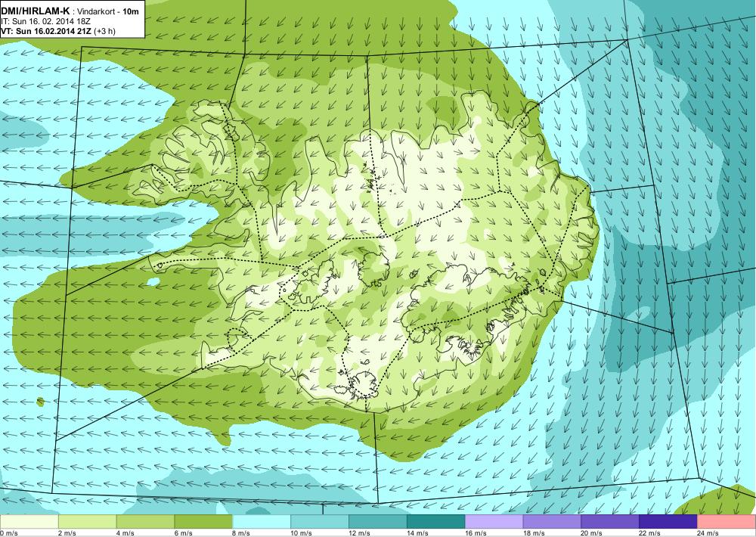Click the lavender 16–18 m/s legend swatch
This screenshot has width=756, height=537.
tap(494, 522)
